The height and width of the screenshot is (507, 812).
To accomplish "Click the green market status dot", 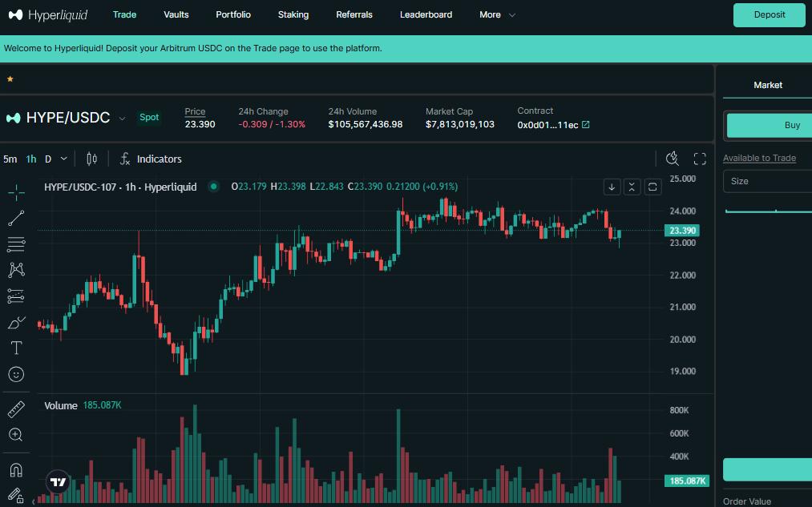I will coord(213,187).
